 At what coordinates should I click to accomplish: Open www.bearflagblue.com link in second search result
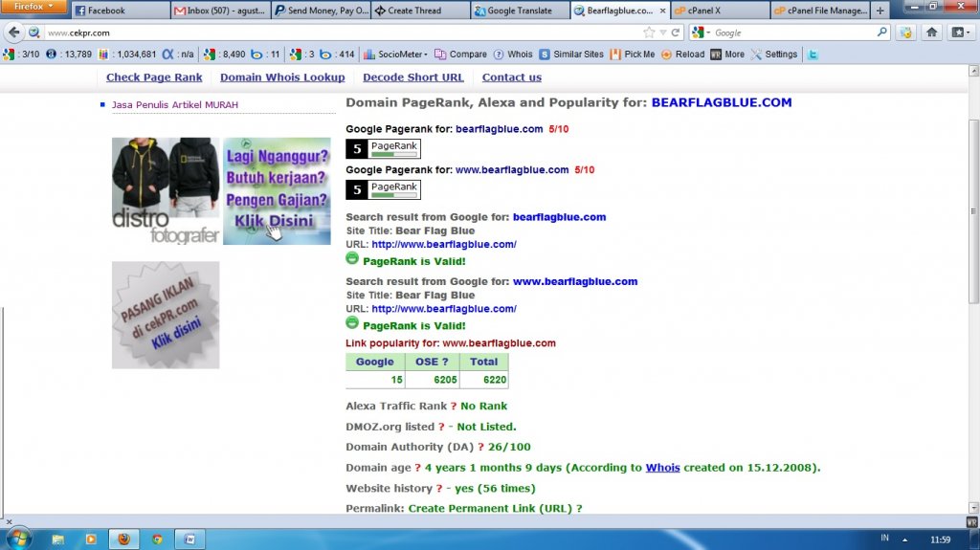click(x=575, y=281)
